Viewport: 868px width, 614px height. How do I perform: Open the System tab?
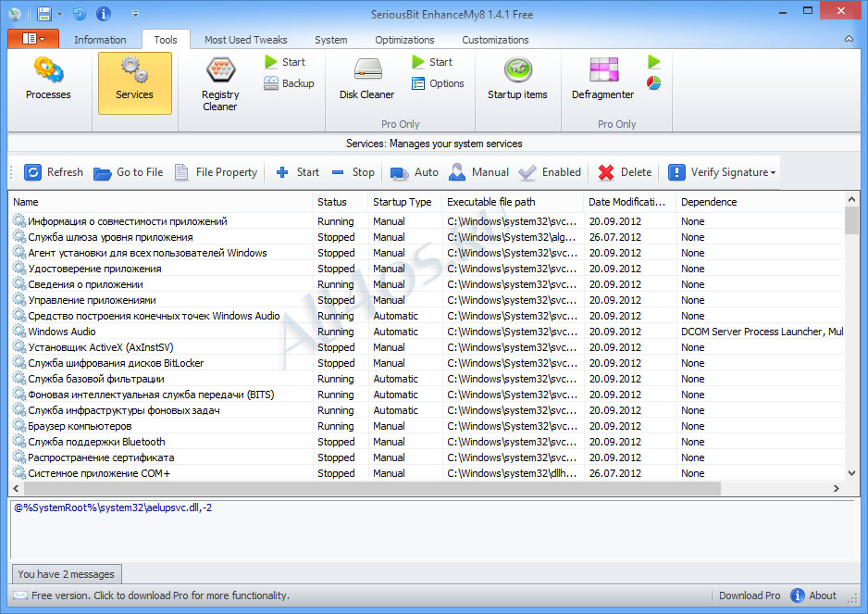331,40
